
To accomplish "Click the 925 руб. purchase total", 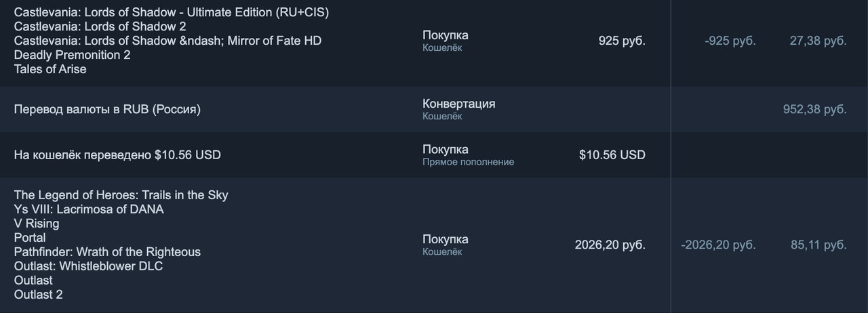I will pos(622,41).
